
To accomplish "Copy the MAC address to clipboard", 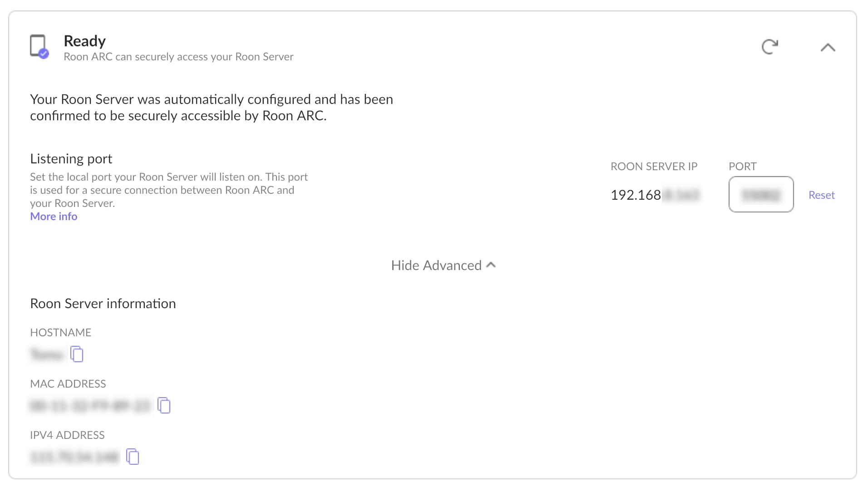I will pyautogui.click(x=164, y=405).
